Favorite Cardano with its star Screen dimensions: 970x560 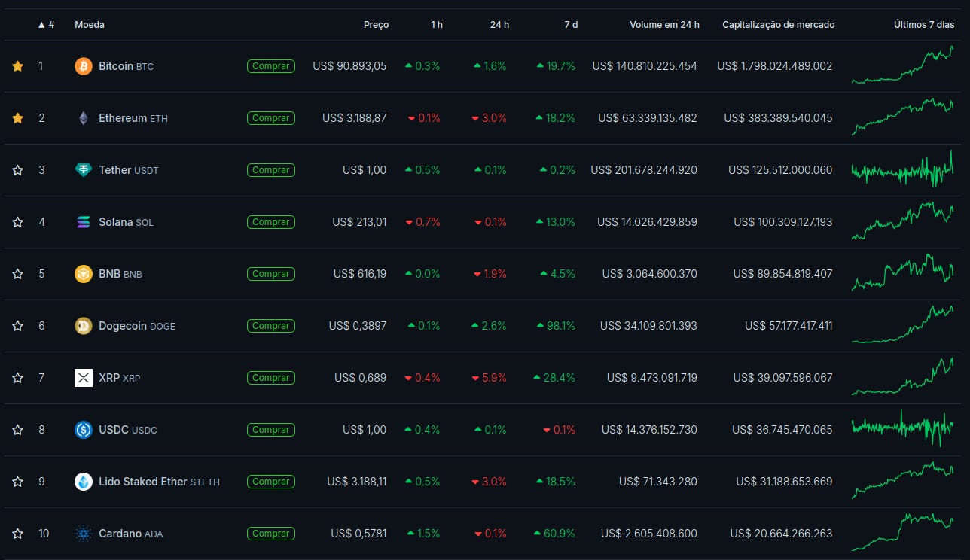[x=18, y=534]
